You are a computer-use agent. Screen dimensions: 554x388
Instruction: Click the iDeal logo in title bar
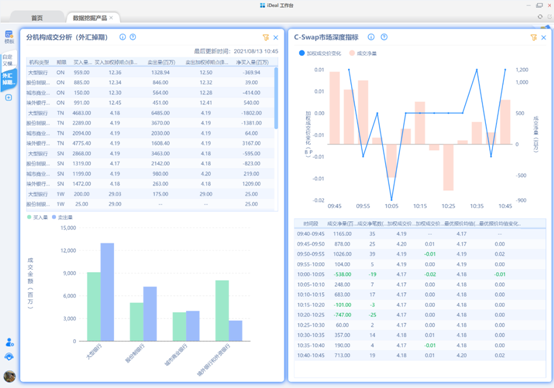[x=263, y=5]
